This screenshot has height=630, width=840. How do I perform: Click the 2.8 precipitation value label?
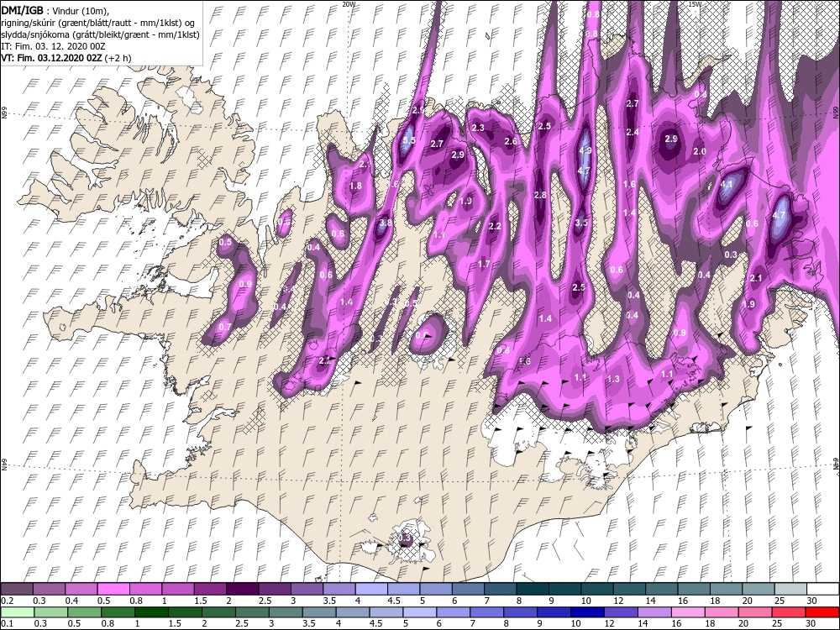540,195
